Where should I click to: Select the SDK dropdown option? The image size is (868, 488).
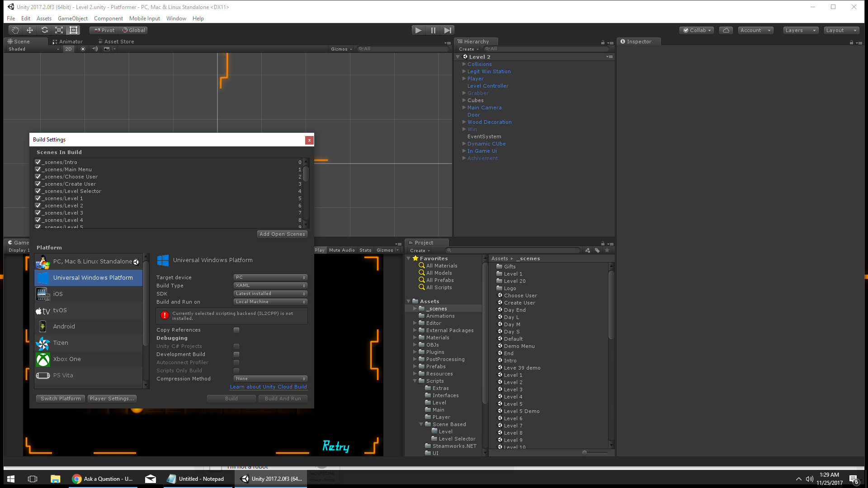269,293
